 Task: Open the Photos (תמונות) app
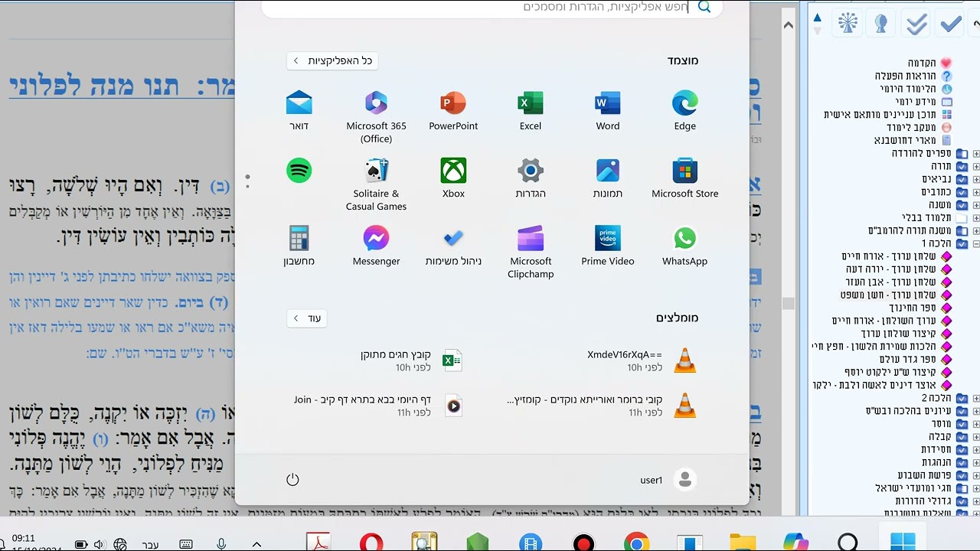coord(608,178)
